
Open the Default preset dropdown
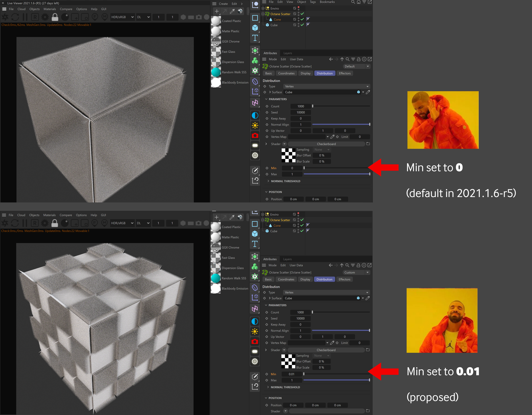click(x=356, y=66)
